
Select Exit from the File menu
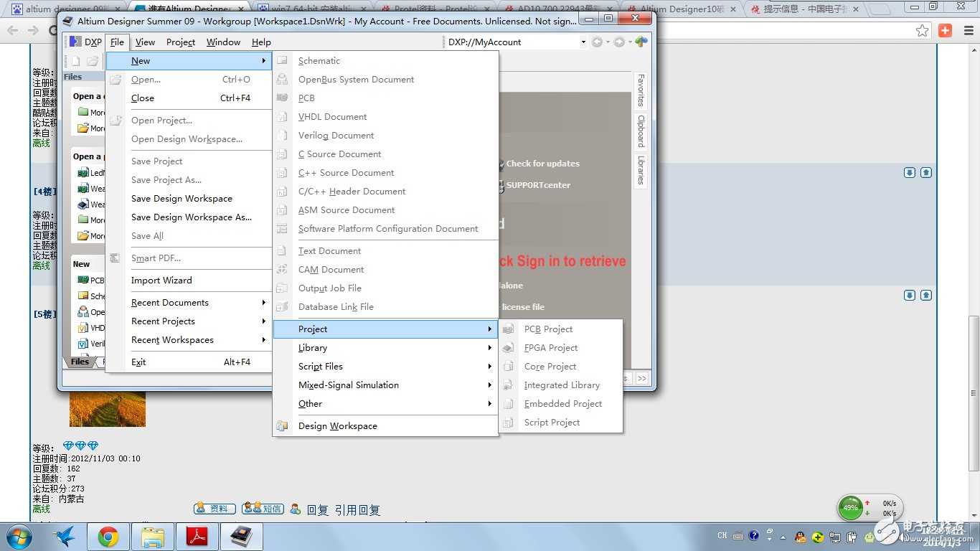click(189, 362)
